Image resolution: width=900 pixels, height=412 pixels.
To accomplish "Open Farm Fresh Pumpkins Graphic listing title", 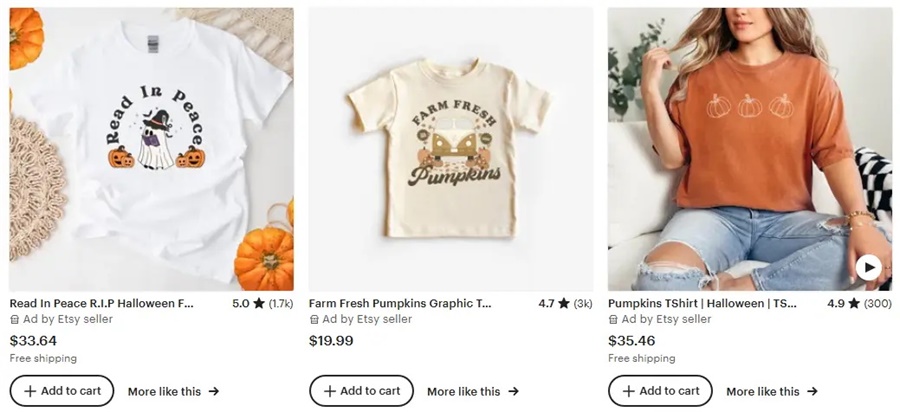I will pos(400,303).
